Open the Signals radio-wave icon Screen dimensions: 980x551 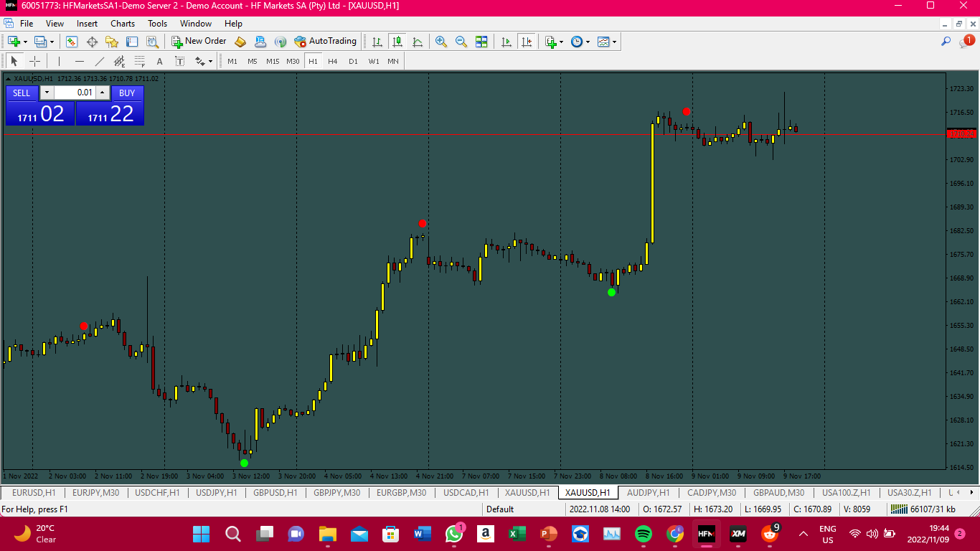(x=281, y=42)
